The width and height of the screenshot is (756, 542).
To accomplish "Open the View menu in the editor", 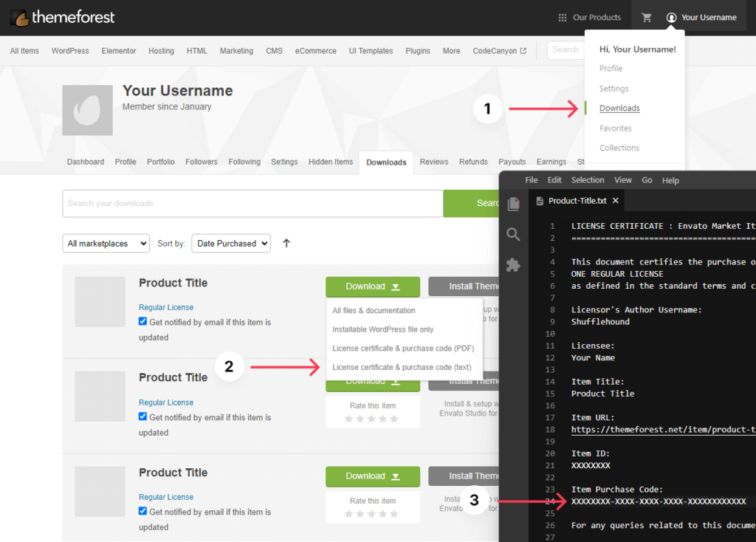I will (x=623, y=180).
